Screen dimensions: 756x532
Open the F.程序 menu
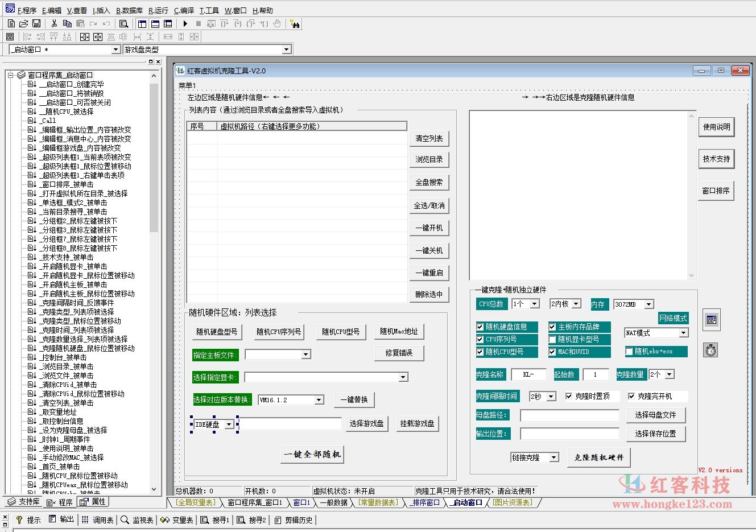pos(27,10)
